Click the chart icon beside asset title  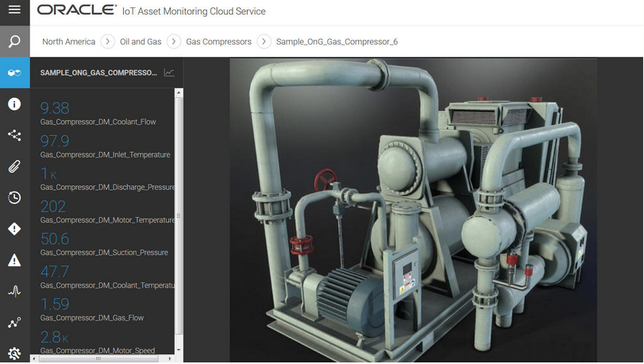169,72
